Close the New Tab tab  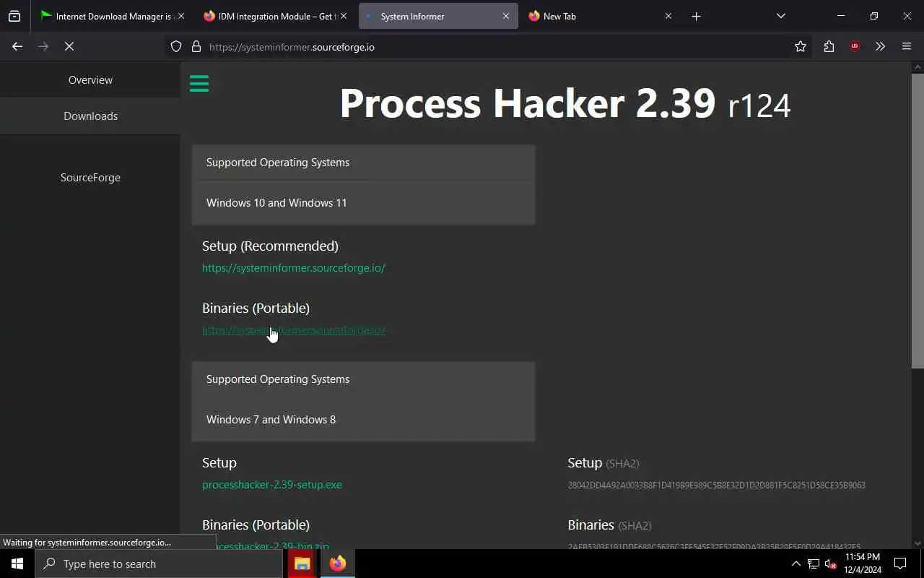point(668,16)
